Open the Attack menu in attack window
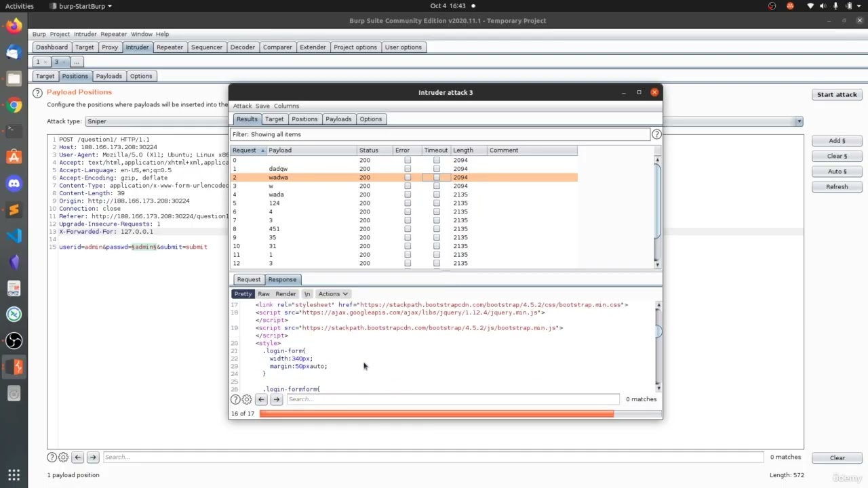 point(242,106)
